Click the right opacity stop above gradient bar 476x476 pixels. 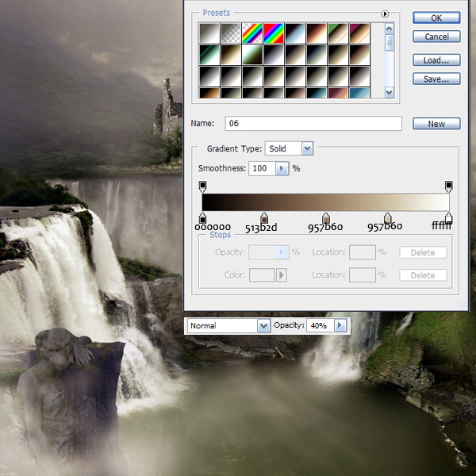449,186
